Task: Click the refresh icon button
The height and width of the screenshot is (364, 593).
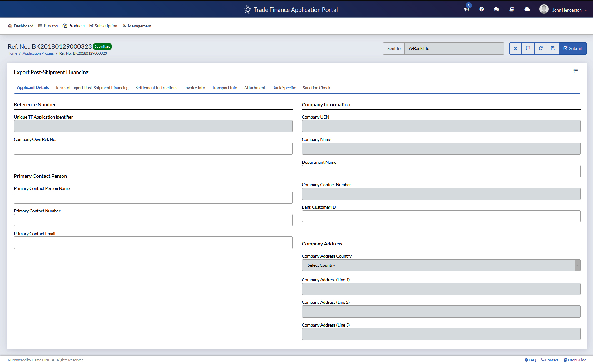Action: (x=541, y=48)
